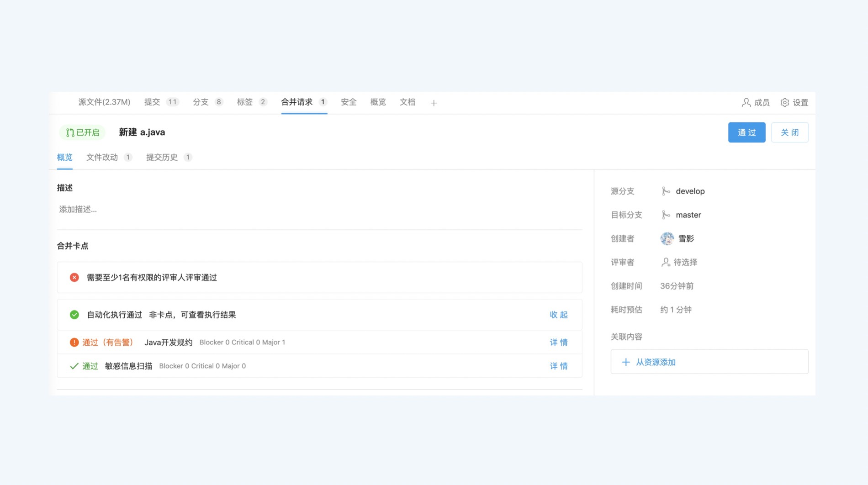Click 从资源添加 to link content
Viewport: 868px width, 485px height.
pos(709,362)
